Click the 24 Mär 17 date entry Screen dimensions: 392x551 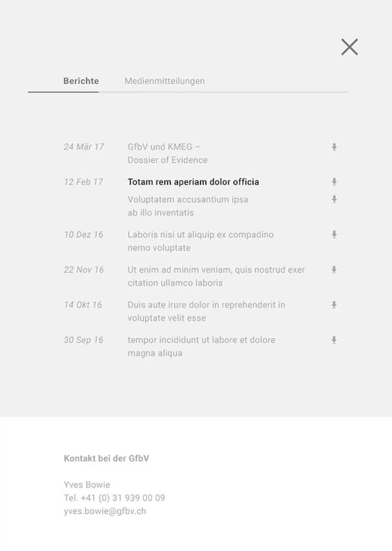pyautogui.click(x=84, y=147)
